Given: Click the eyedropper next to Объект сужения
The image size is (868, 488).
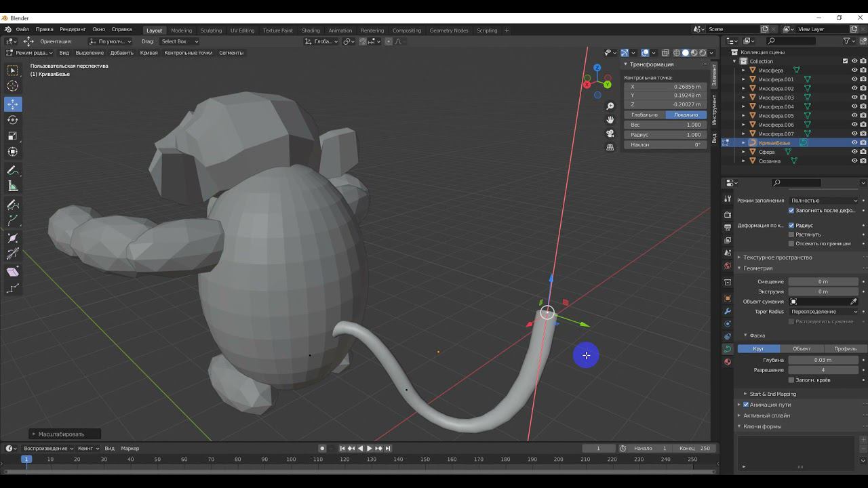Looking at the screenshot, I should pyautogui.click(x=854, y=302).
